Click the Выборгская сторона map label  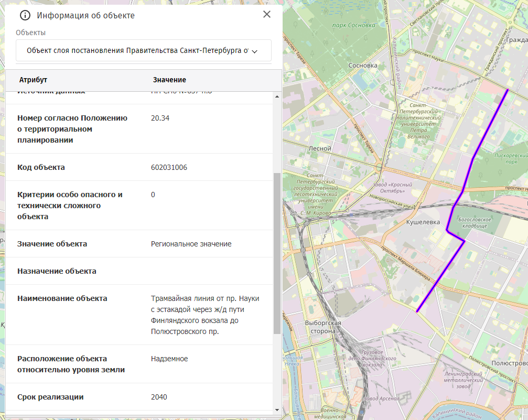click(323, 327)
